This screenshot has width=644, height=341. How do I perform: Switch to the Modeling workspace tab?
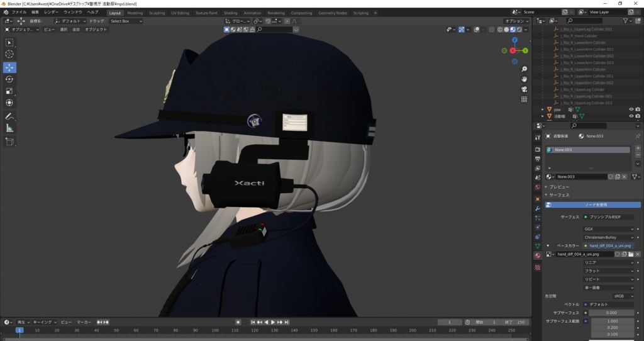(x=135, y=13)
